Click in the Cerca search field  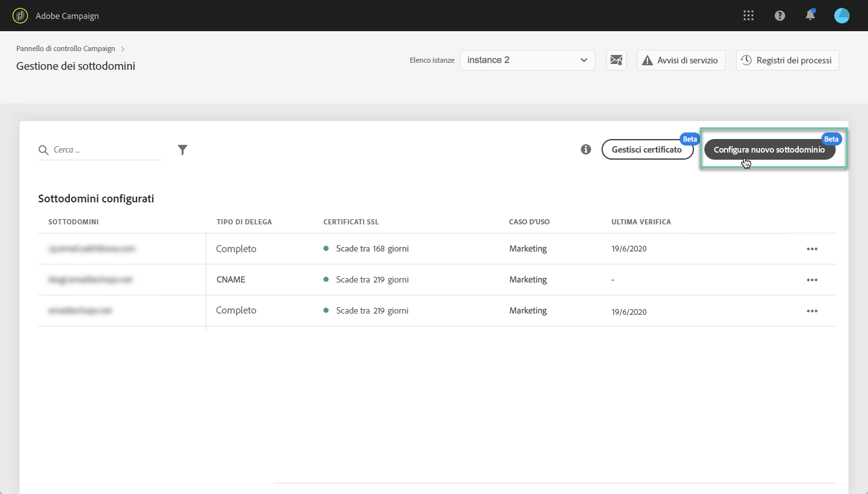[x=106, y=149]
